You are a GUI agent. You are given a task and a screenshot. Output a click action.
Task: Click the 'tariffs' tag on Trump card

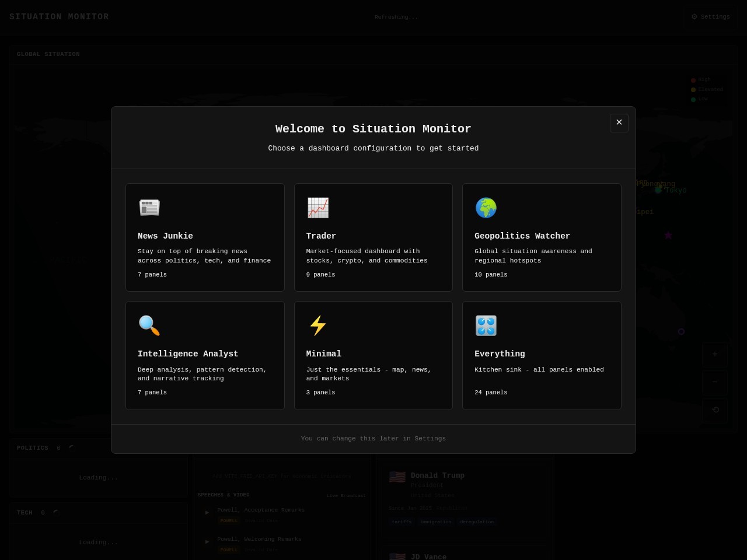(x=402, y=521)
